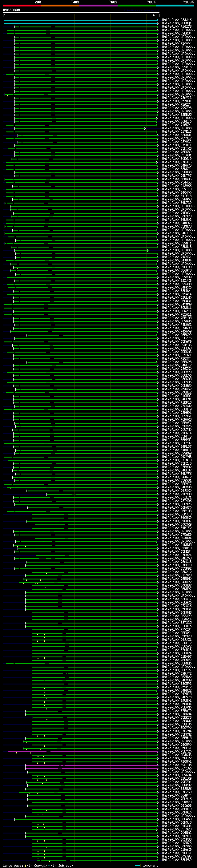Select label UniRef100_B4IFL8
This screenshot has width=197, height=868.
click(177, 196)
